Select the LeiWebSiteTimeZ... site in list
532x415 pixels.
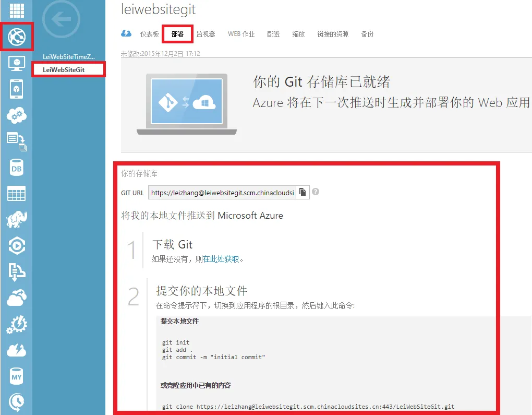(69, 57)
